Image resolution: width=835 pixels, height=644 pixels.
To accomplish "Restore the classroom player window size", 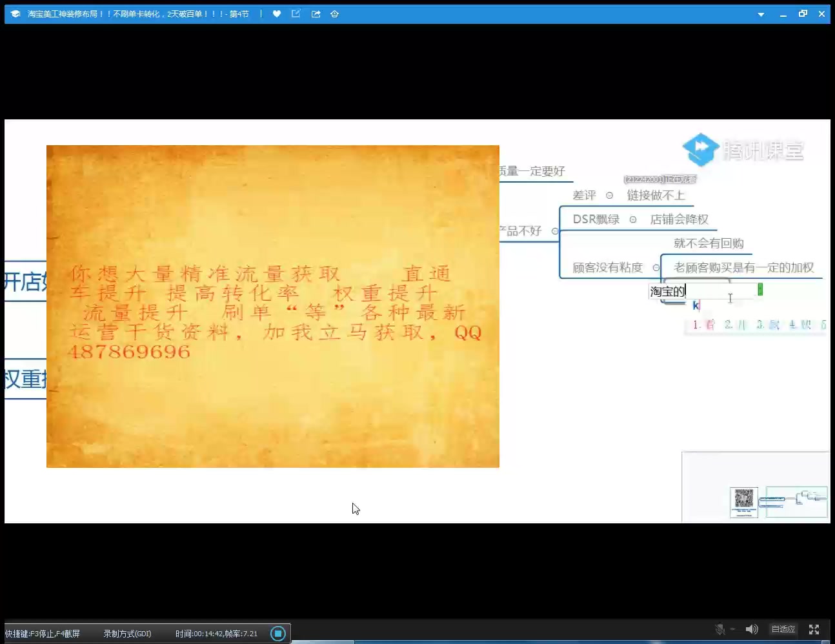I will pyautogui.click(x=803, y=14).
